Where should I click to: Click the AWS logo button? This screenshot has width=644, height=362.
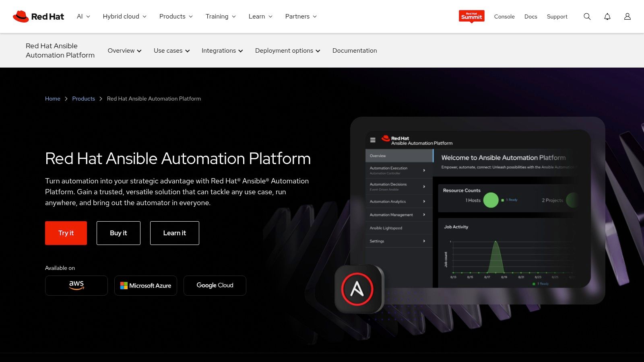tap(76, 286)
